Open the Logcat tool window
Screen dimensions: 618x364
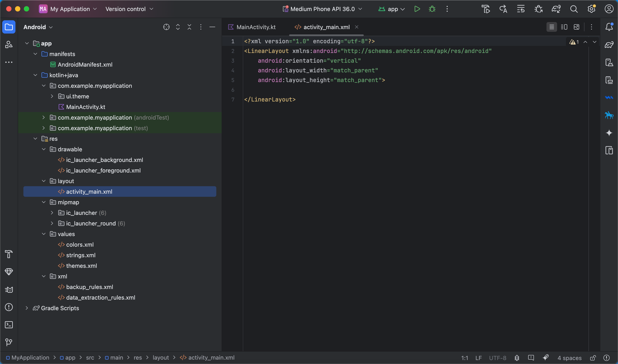pos(9,290)
